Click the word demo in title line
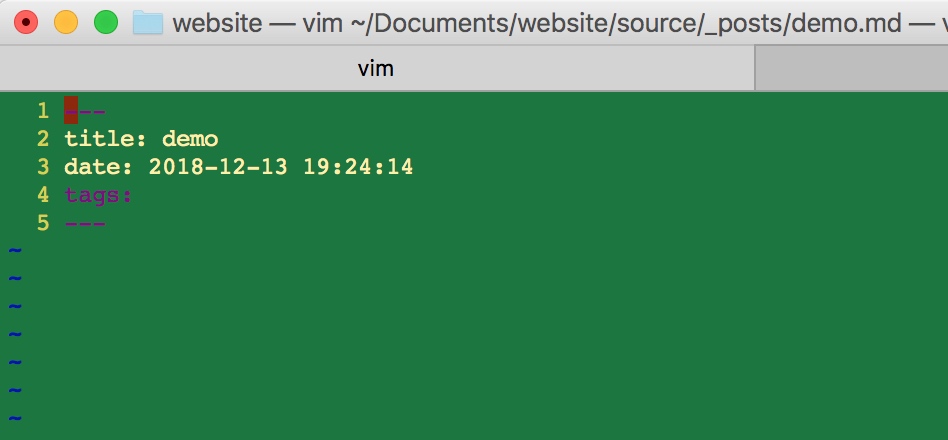 click(x=190, y=139)
